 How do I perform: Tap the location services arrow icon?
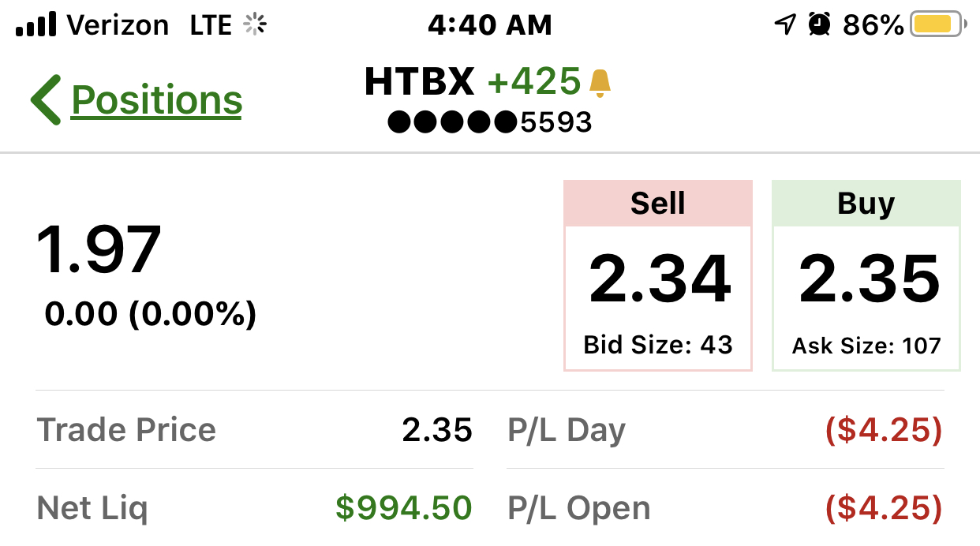[x=784, y=25]
